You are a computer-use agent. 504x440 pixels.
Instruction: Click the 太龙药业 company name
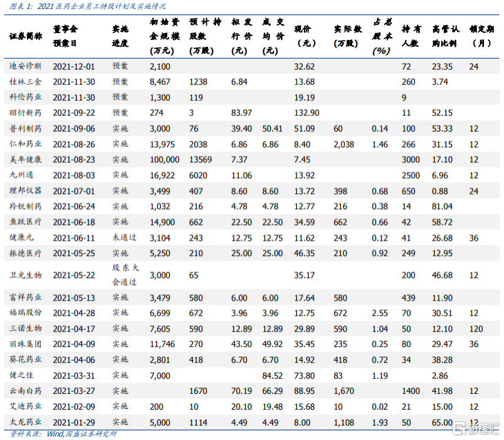click(26, 422)
